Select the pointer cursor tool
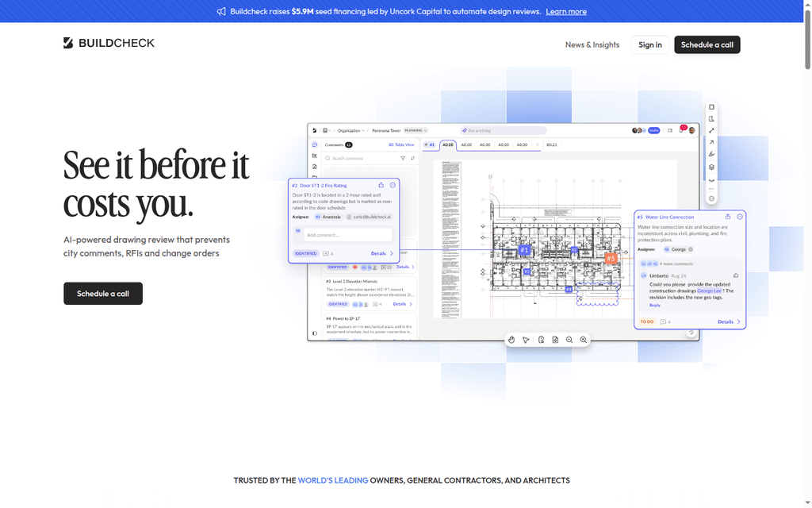Viewport: 812px width, 508px height. click(x=526, y=340)
